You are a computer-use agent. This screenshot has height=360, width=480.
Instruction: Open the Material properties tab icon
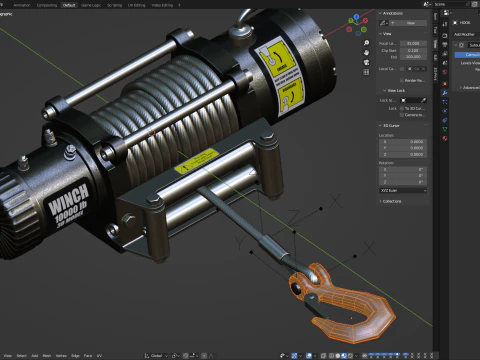[x=445, y=138]
